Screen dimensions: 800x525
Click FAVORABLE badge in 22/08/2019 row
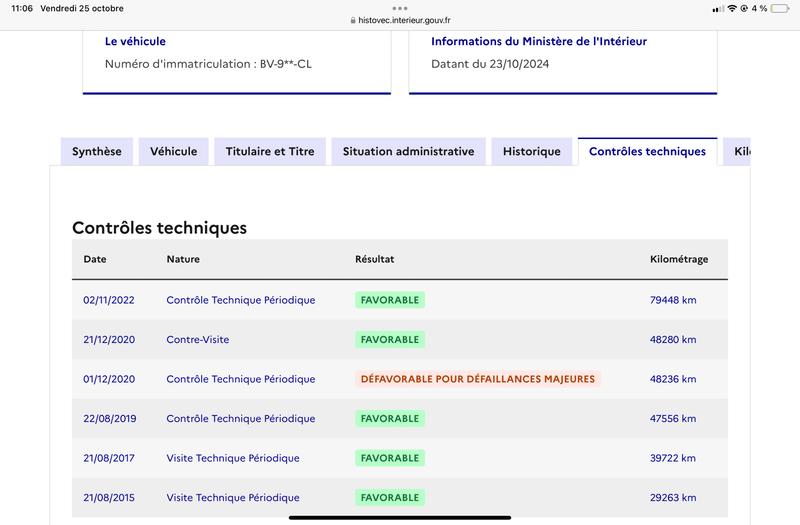[390, 418]
